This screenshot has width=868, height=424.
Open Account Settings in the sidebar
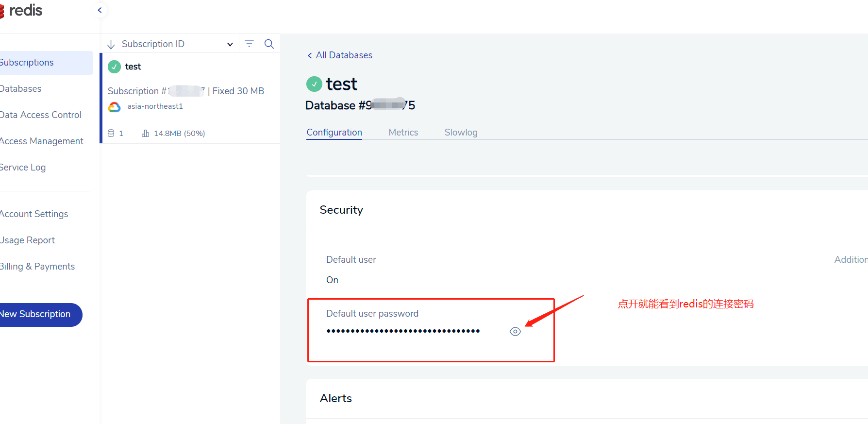(34, 214)
